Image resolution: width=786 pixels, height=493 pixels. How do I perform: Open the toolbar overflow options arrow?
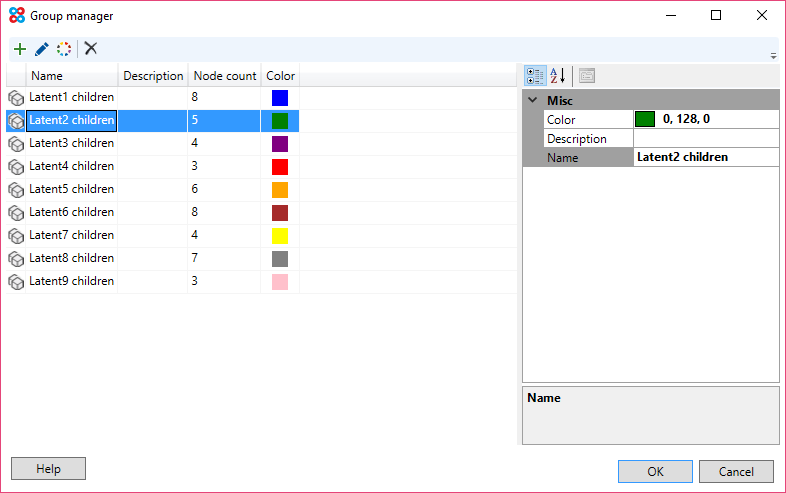coord(773,56)
